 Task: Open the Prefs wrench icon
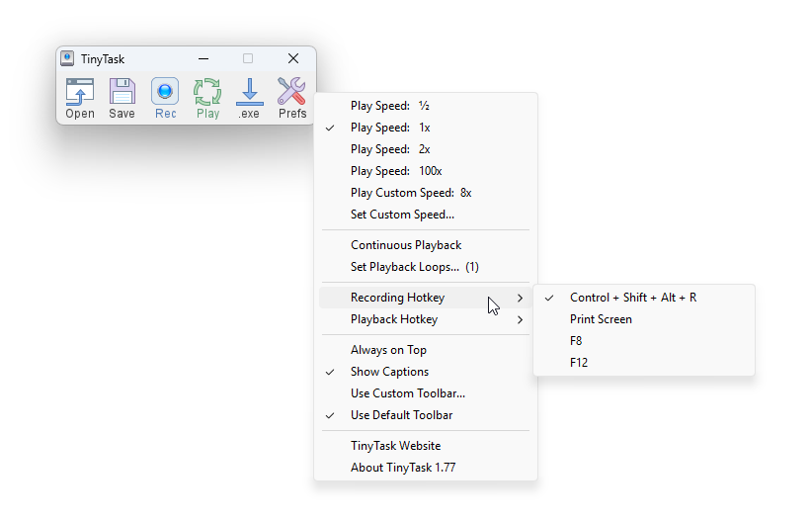[292, 98]
